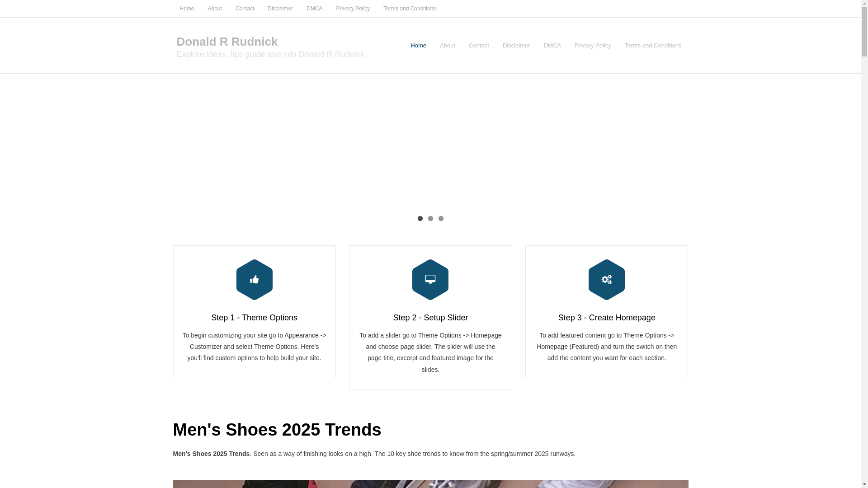868x488 pixels.
Task: Click Step 1 - Theme Options heading
Action: 254,318
